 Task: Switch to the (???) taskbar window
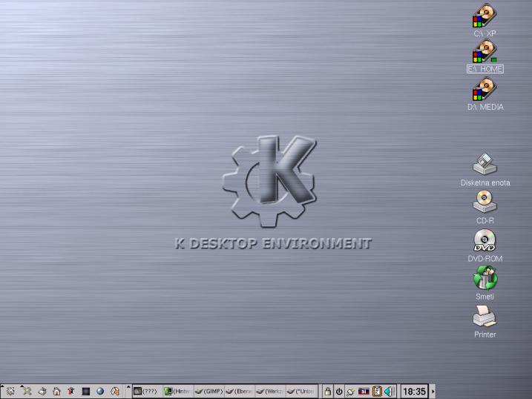click(x=147, y=391)
